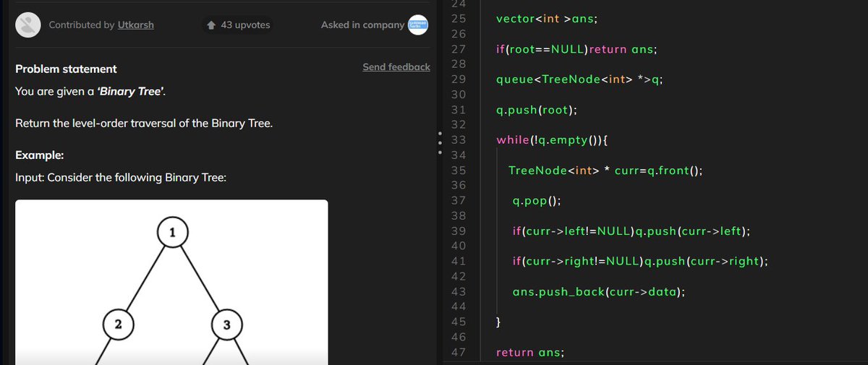Image resolution: width=868 pixels, height=365 pixels.
Task: Click line number 25 in the editor gutter
Action: click(x=458, y=18)
